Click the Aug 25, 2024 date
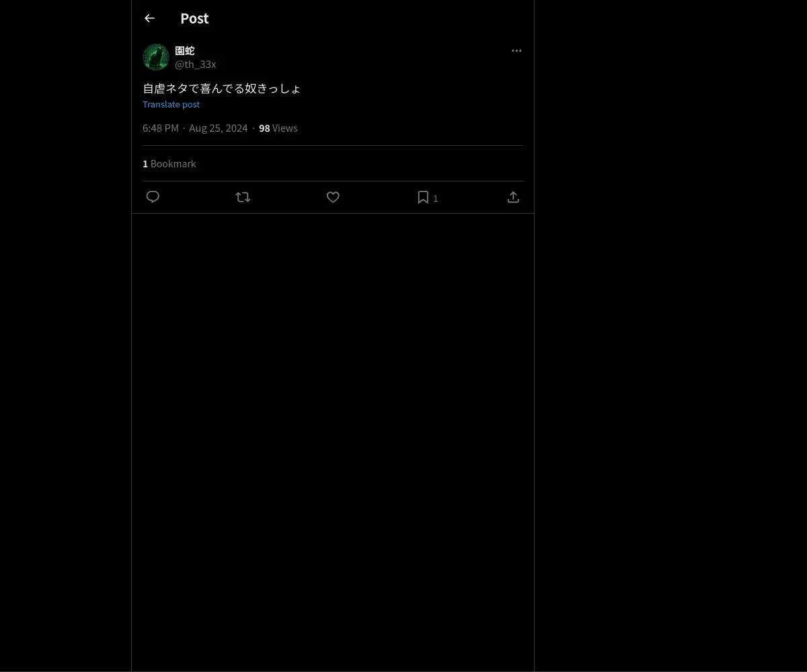This screenshot has height=672, width=807. pos(219,128)
